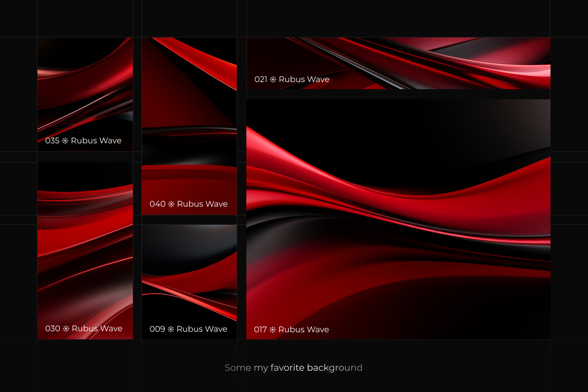
Task: Select the 030 Rubus Wave background image
Action: tap(85, 243)
